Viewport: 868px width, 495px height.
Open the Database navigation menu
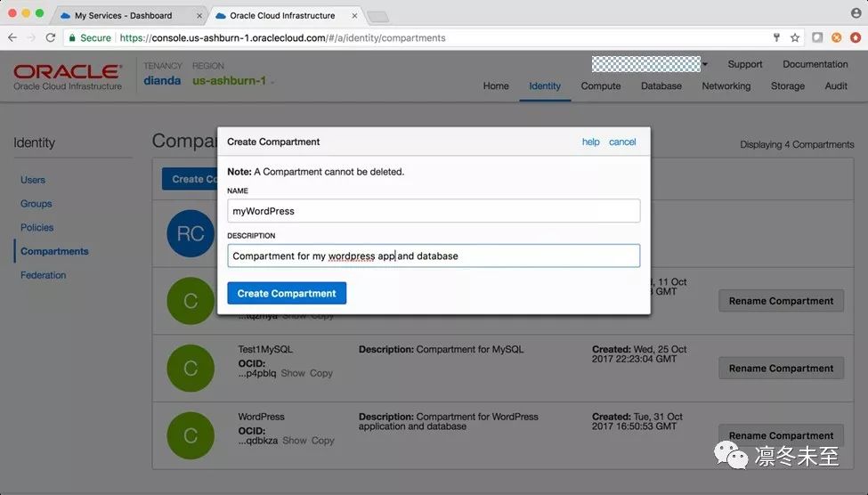661,85
